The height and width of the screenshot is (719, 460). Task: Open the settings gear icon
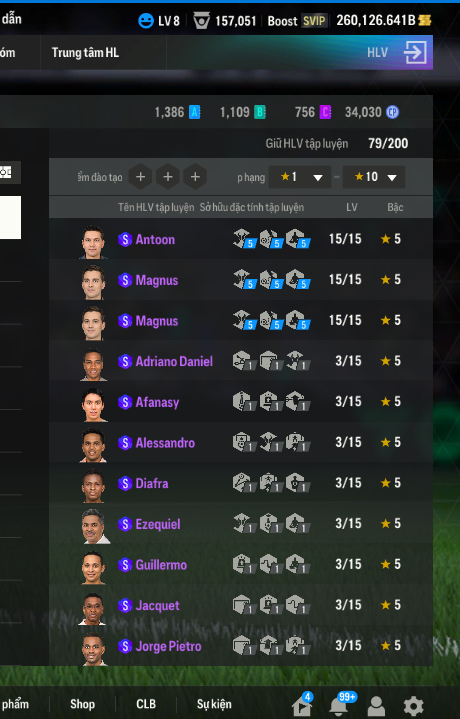point(413,706)
